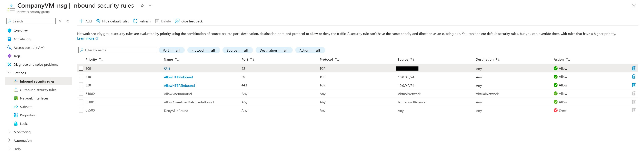
Task: Open Outbound security rules menu item
Action: point(38,90)
